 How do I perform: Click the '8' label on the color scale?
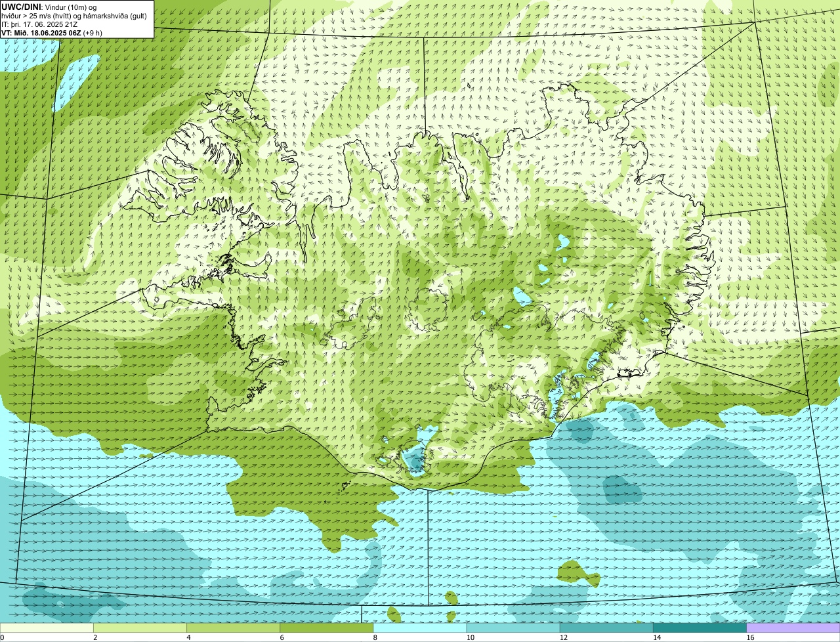point(375,637)
